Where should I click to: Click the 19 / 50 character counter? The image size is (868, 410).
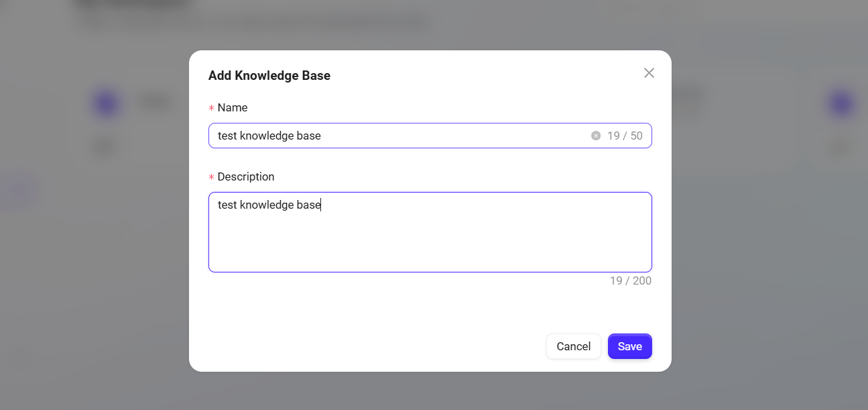(625, 136)
